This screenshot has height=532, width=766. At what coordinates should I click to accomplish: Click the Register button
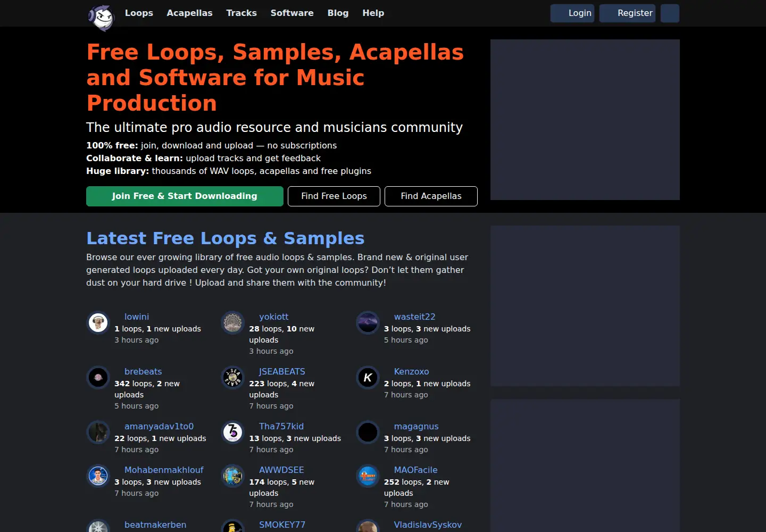click(x=628, y=13)
